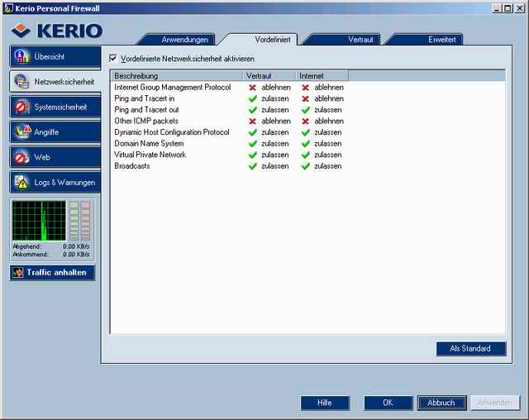Viewport: 529px width, 420px height.
Task: Click the Hilfe button
Action: (x=325, y=403)
